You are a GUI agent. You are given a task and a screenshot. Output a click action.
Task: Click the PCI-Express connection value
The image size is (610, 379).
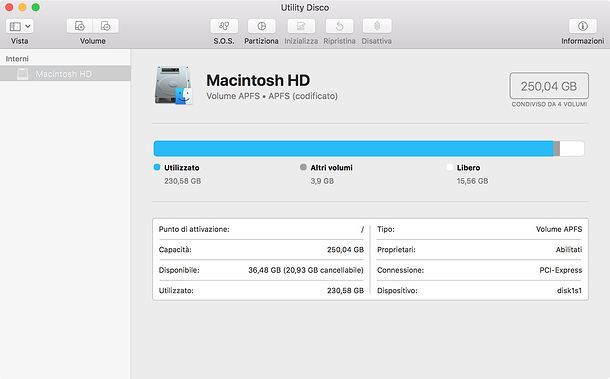point(561,270)
